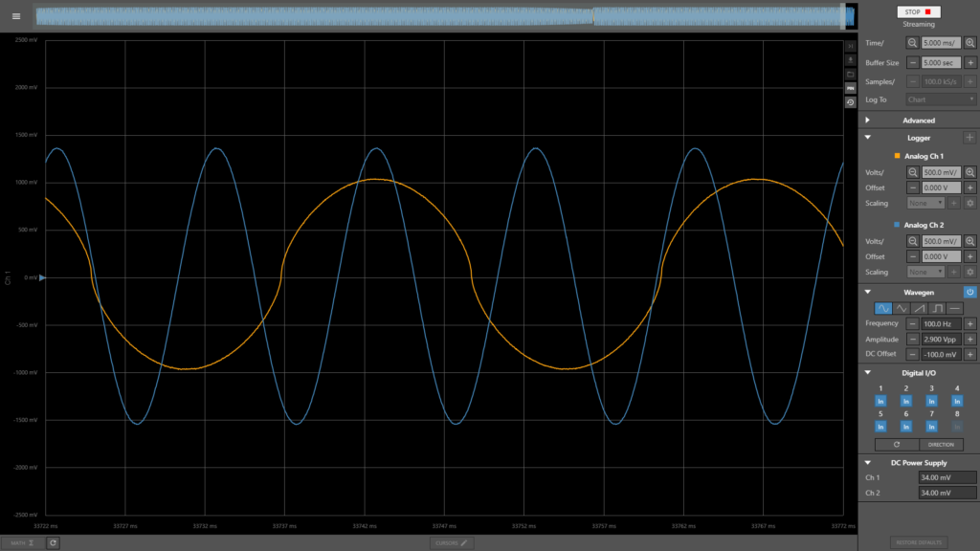Viewport: 980px width, 551px height.
Task: Click the DC Power Supply Ch 1 field
Action: click(x=947, y=477)
